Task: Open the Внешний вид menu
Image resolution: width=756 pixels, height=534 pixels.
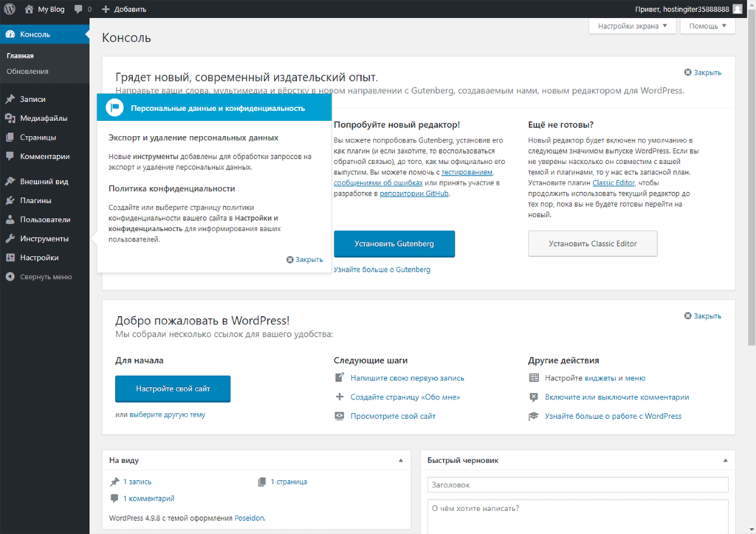Action: point(44,182)
